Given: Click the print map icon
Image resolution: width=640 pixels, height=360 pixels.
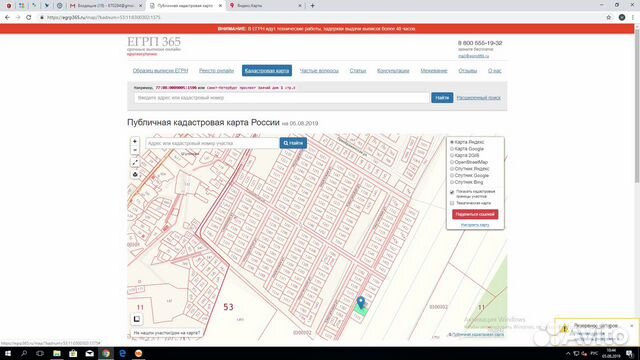Looking at the screenshot, I should click(135, 175).
